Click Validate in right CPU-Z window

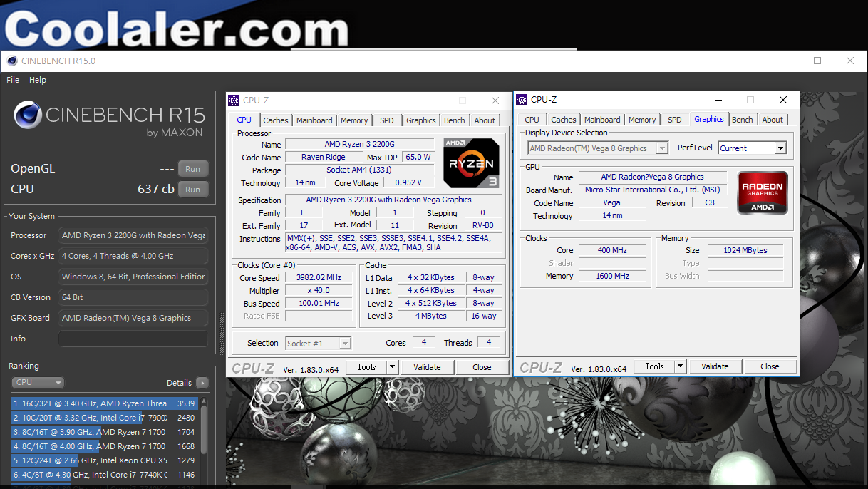pyautogui.click(x=715, y=366)
